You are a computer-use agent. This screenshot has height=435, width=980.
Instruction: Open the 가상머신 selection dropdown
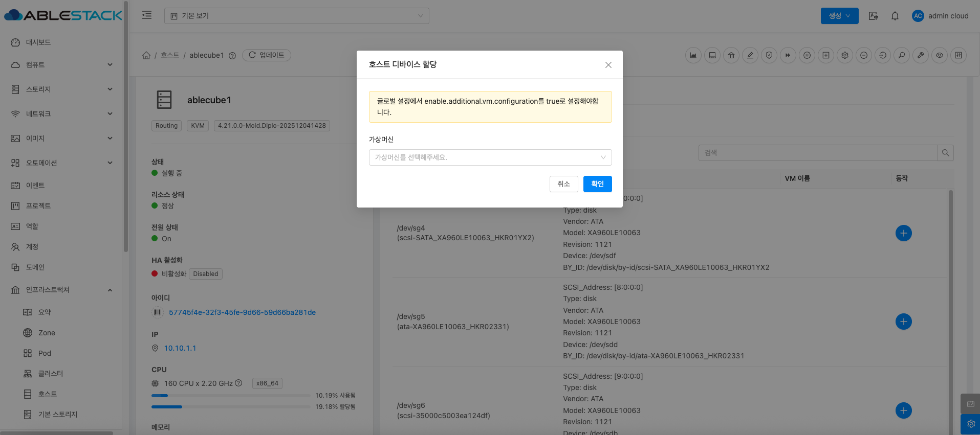[490, 157]
